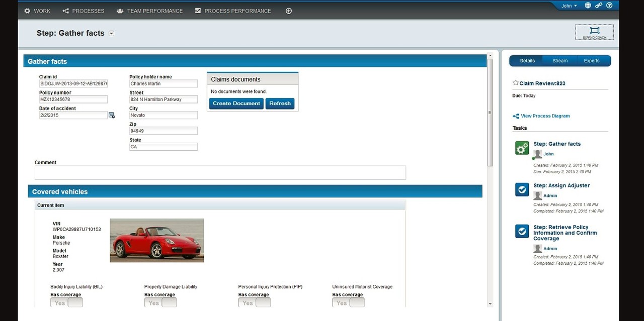This screenshot has height=321, width=644.
Task: Open the John user dropdown menu
Action: tap(569, 6)
